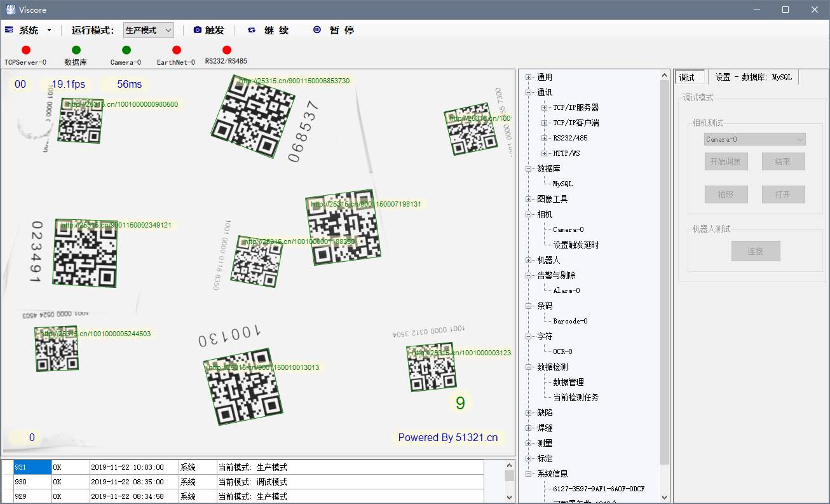The width and height of the screenshot is (830, 504).
Task: Collapse the 通讯 tree node
Action: click(529, 92)
